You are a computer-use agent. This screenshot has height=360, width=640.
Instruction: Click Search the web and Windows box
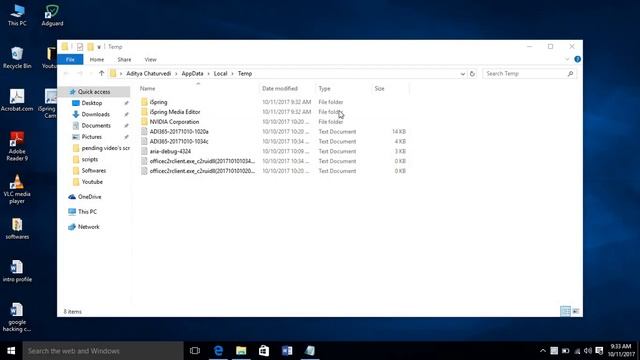pyautogui.click(x=103, y=351)
